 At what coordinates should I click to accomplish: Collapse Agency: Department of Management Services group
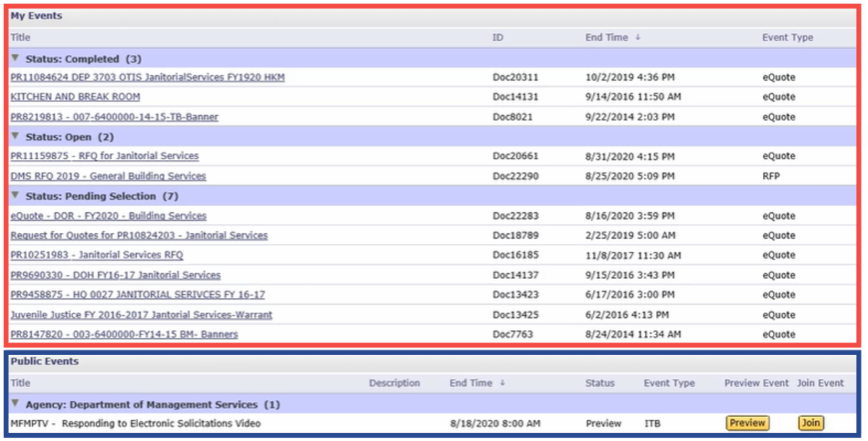[15, 403]
